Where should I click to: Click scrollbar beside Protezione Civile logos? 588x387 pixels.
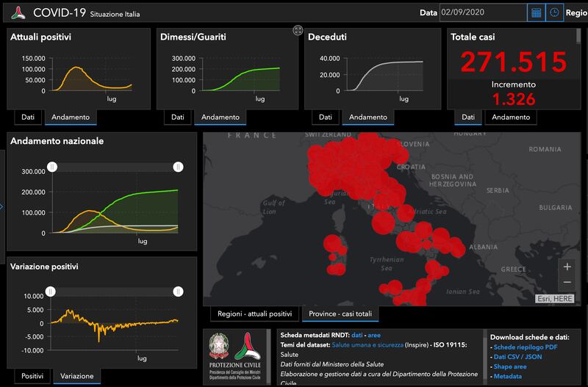pyautogui.click(x=268, y=357)
